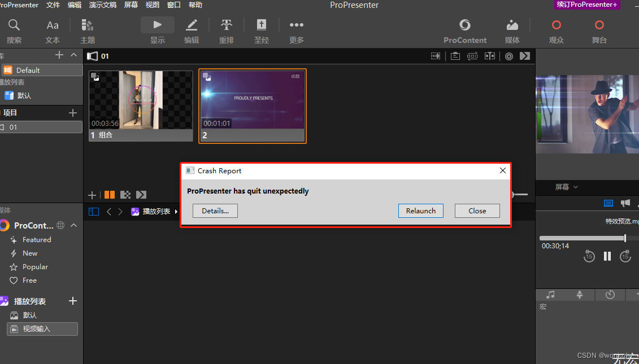The height and width of the screenshot is (364, 639).
Task: Close the Crash Report dialog window
Action: click(503, 170)
